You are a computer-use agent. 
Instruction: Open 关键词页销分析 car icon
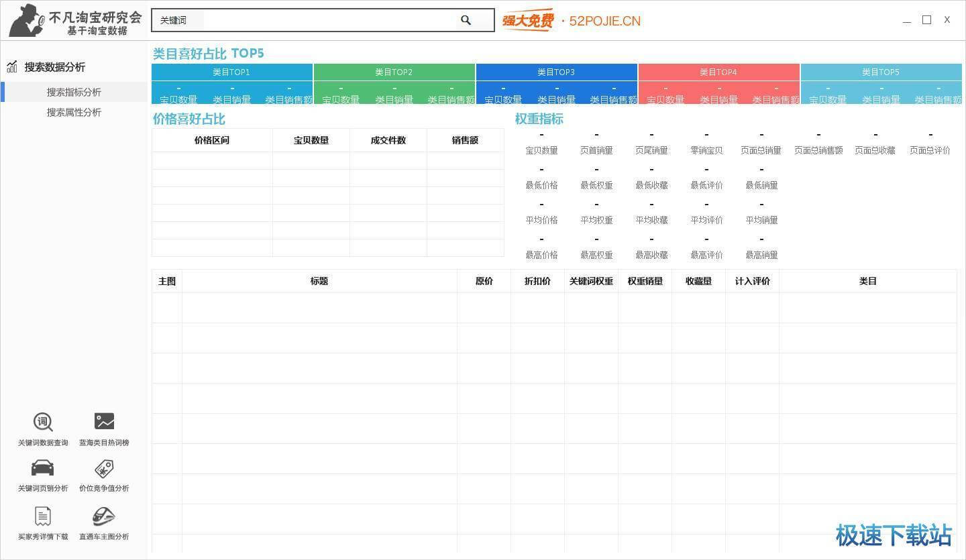point(43,467)
